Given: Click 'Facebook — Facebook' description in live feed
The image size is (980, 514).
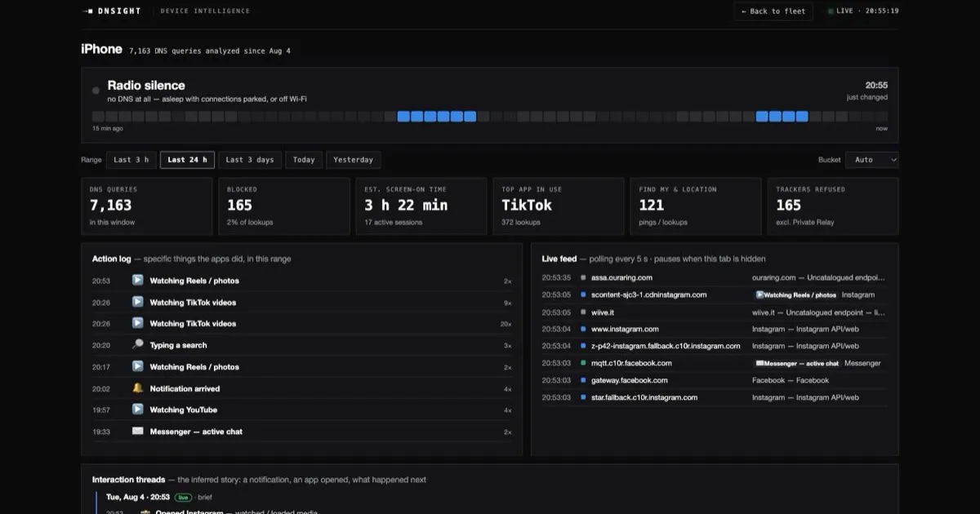Looking at the screenshot, I should pos(791,380).
